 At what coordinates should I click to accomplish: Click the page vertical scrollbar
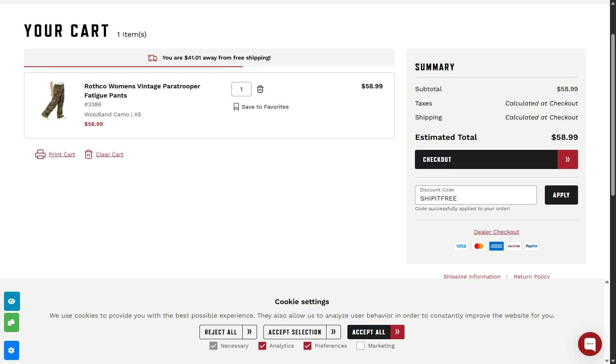[613, 115]
